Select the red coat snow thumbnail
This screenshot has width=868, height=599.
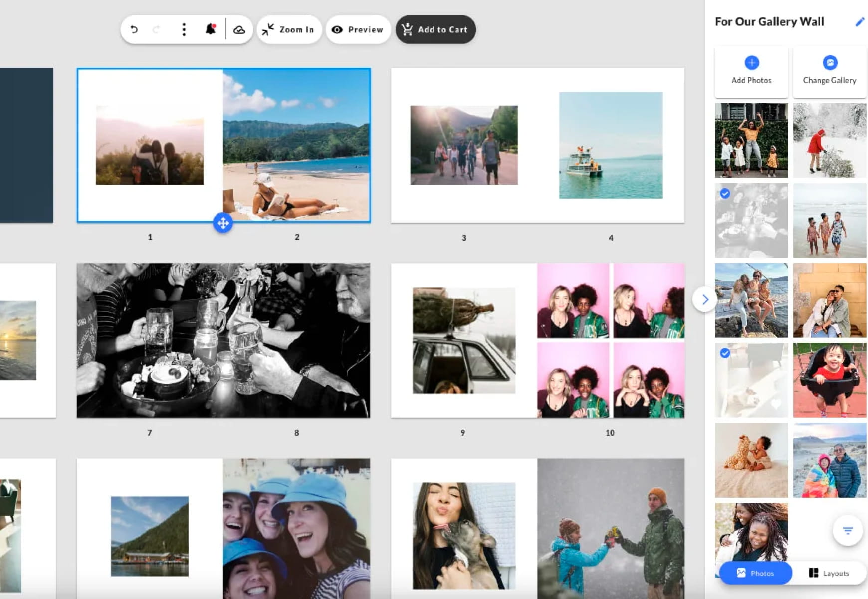click(830, 140)
